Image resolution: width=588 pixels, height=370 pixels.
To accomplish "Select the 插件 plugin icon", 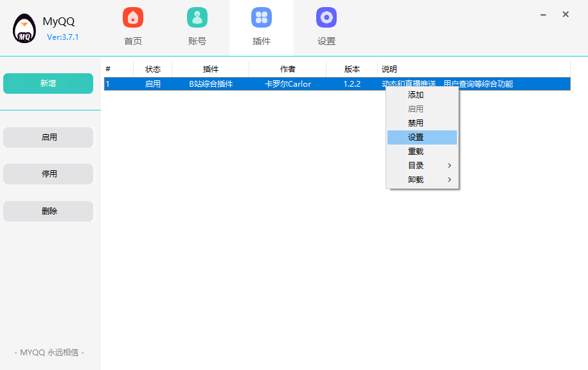I will click(262, 17).
